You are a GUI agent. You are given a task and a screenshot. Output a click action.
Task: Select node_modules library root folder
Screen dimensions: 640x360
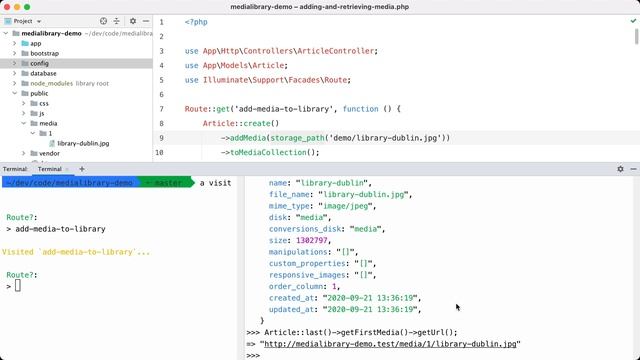point(65,83)
